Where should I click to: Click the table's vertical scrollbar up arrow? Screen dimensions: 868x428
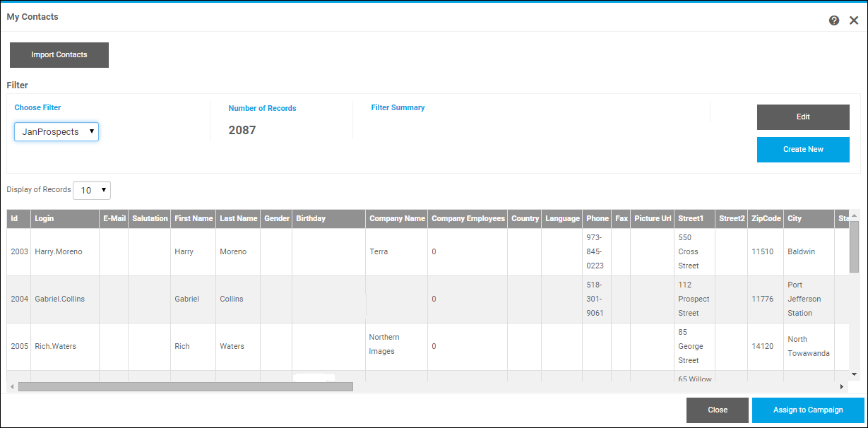pos(854,215)
